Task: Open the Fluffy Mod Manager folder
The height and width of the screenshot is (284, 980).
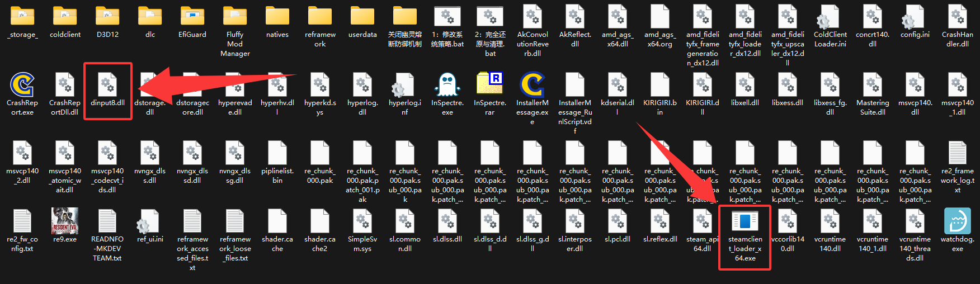Action: 235,17
